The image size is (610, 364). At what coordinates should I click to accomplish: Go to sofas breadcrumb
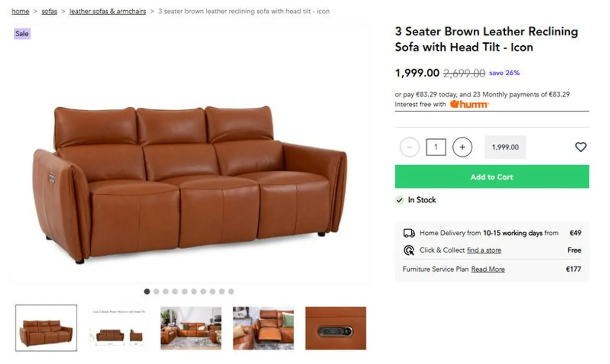[49, 11]
